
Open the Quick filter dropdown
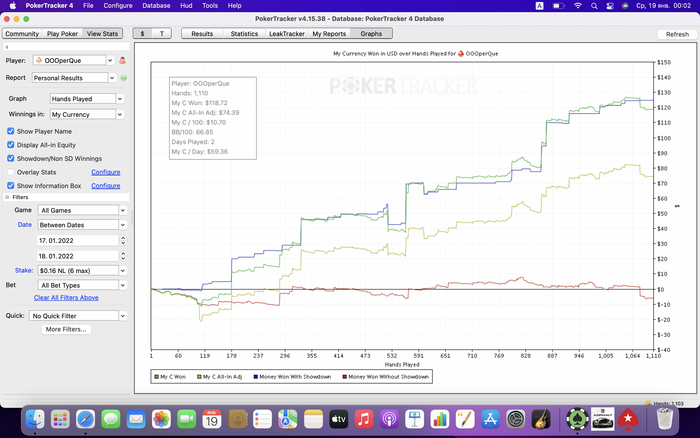click(x=123, y=316)
